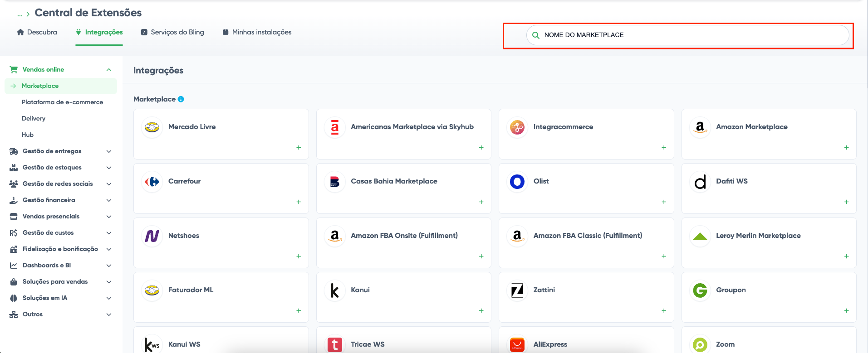Open the Zattini card title
The image size is (868, 353).
pos(544,290)
